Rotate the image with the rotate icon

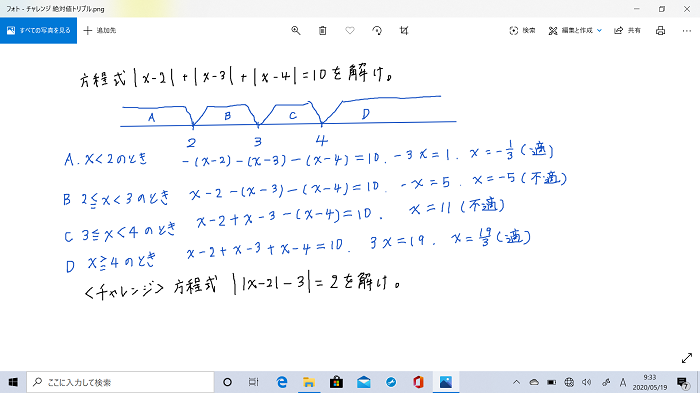[377, 30]
